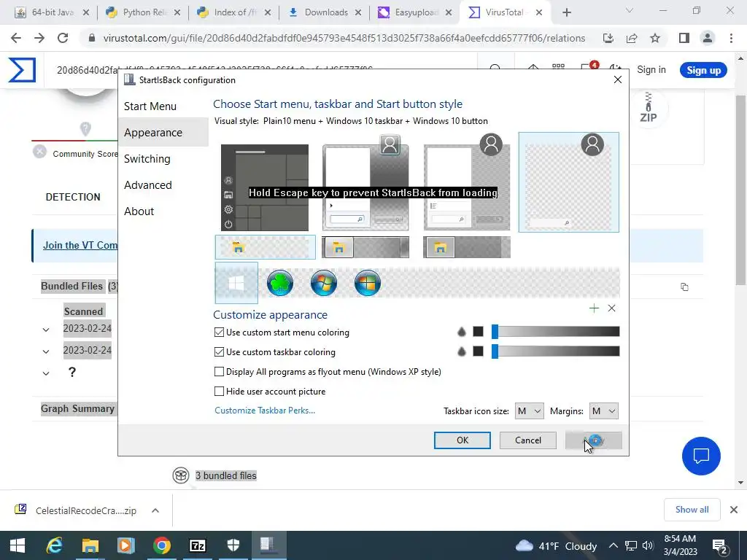Toggle Use custom start menu coloring
The height and width of the screenshot is (560, 747).
click(219, 332)
